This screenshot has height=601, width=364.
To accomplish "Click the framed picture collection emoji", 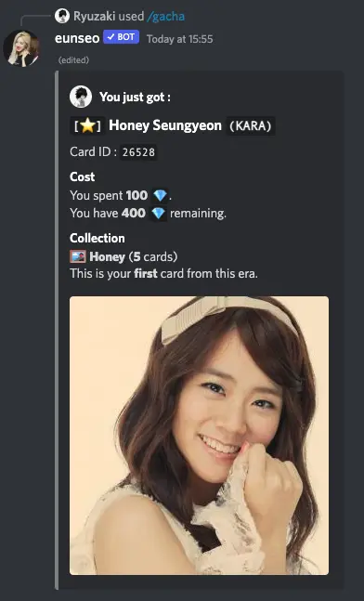I will 78,256.
